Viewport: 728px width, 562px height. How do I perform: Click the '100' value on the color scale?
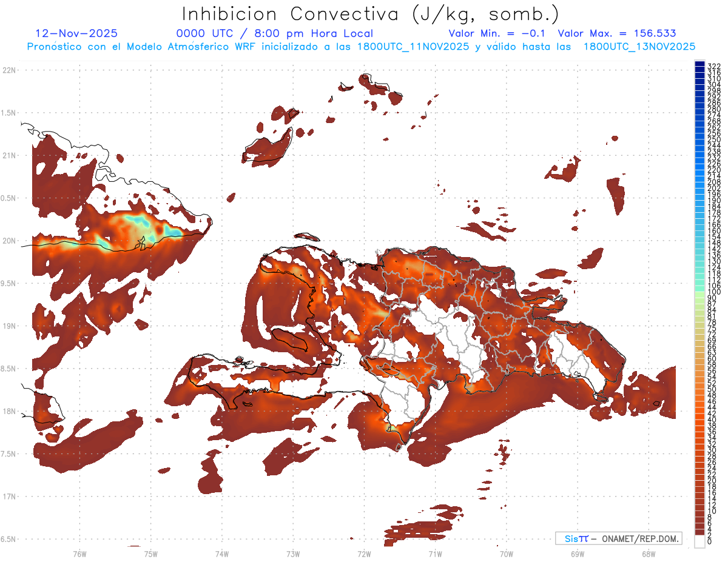tap(713, 293)
